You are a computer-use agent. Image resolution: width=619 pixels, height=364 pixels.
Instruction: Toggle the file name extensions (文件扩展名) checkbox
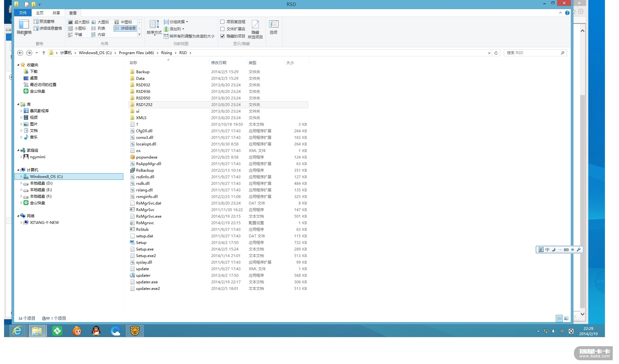pos(223,29)
